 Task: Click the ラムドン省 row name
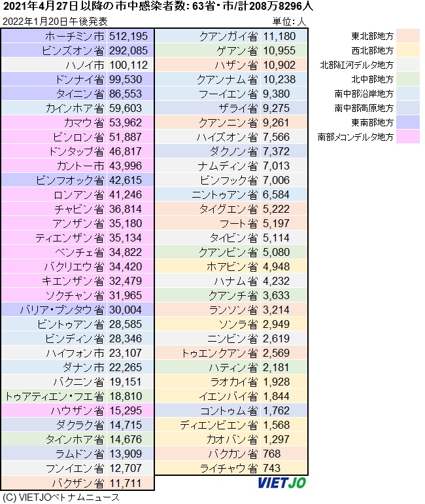coord(80,454)
